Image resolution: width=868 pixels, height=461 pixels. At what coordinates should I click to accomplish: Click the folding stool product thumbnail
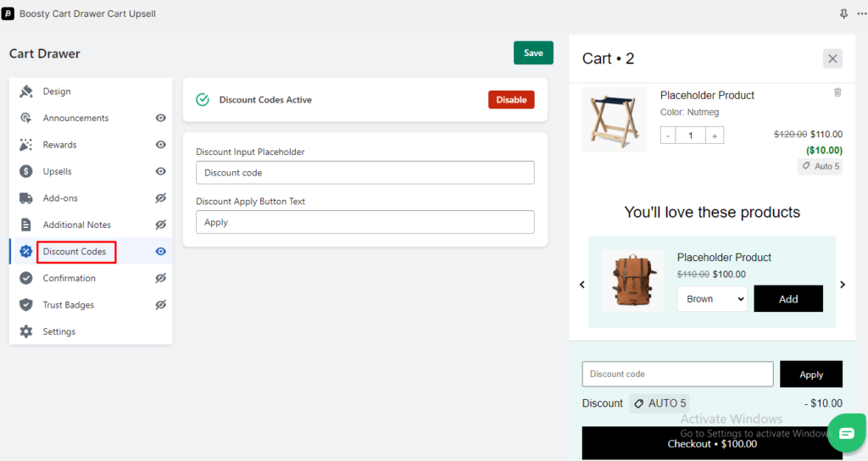click(615, 119)
